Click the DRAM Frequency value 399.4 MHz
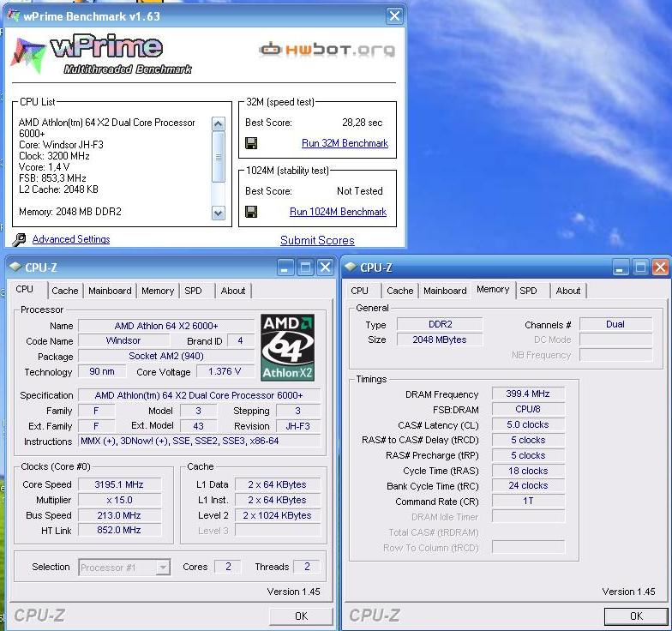The height and width of the screenshot is (631, 672). click(528, 394)
